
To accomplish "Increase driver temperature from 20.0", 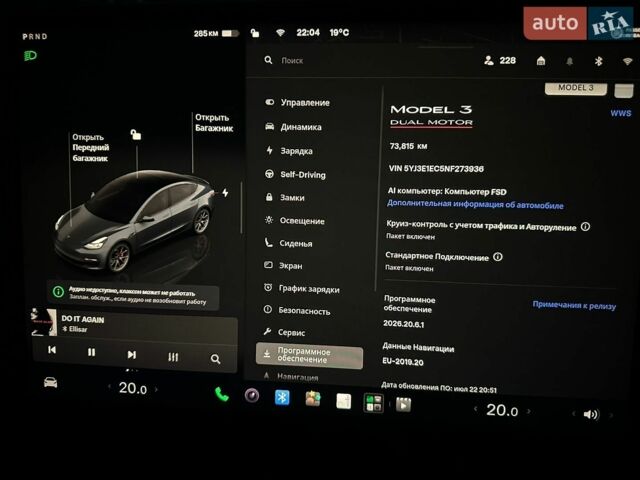I will coord(156,389).
